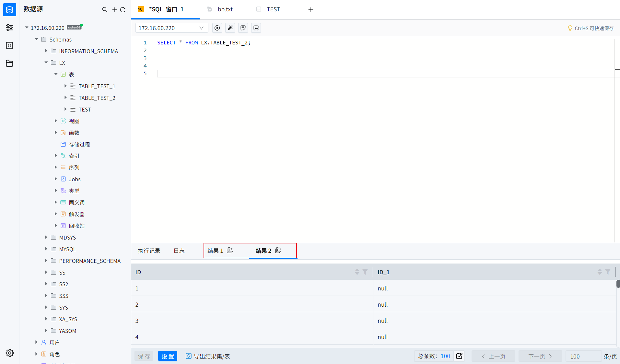620x364 pixels.
Task: Open the 执行记录 tab
Action: coord(149,251)
